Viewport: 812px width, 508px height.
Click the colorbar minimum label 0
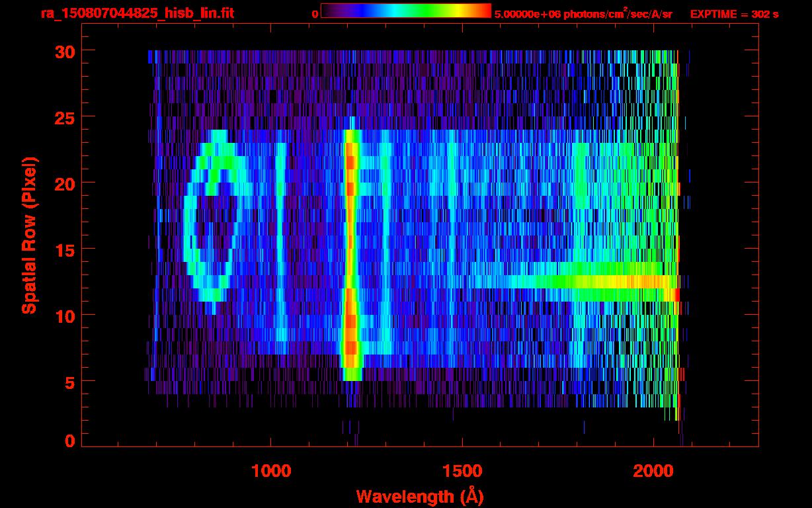pos(315,14)
